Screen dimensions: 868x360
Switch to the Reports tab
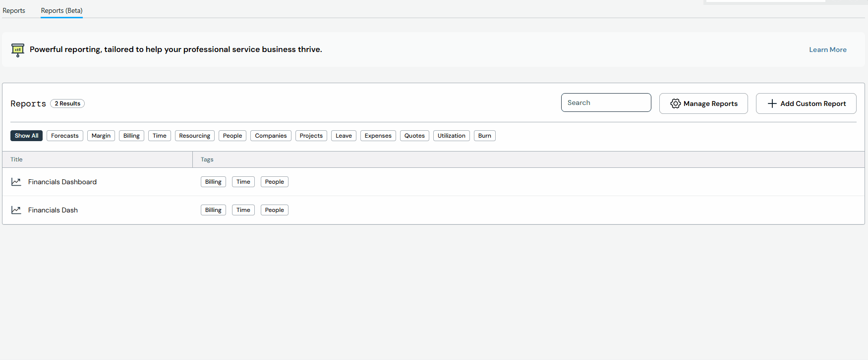[14, 10]
